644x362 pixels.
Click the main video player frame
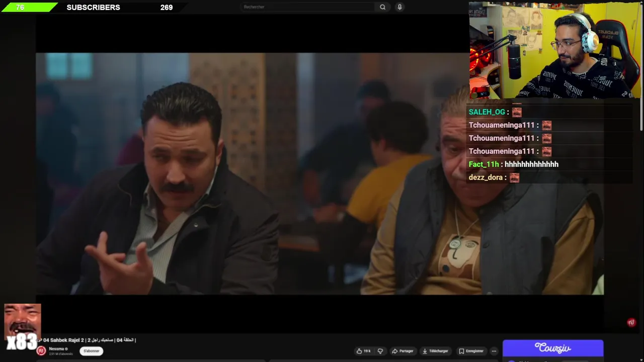click(319, 173)
